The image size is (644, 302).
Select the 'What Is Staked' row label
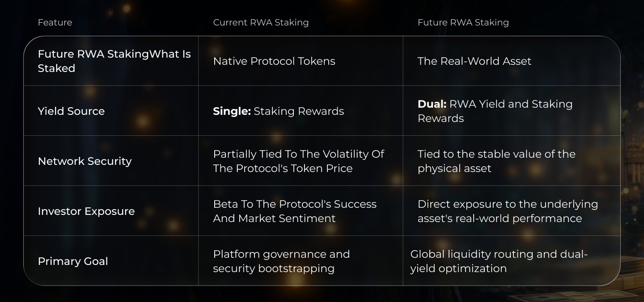(114, 61)
